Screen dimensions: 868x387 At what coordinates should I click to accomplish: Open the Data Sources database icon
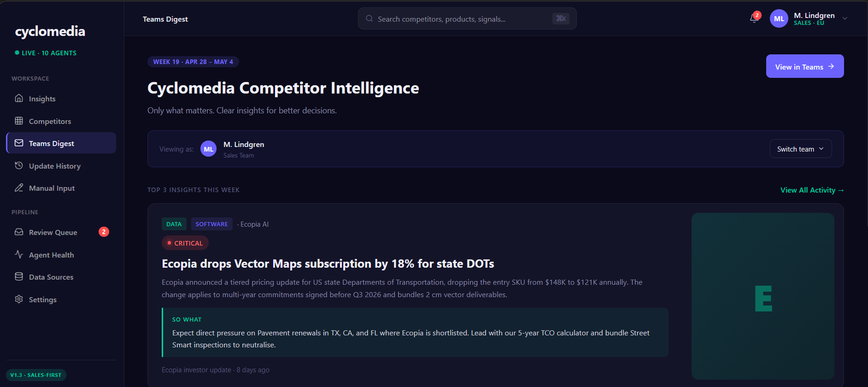[x=19, y=276]
